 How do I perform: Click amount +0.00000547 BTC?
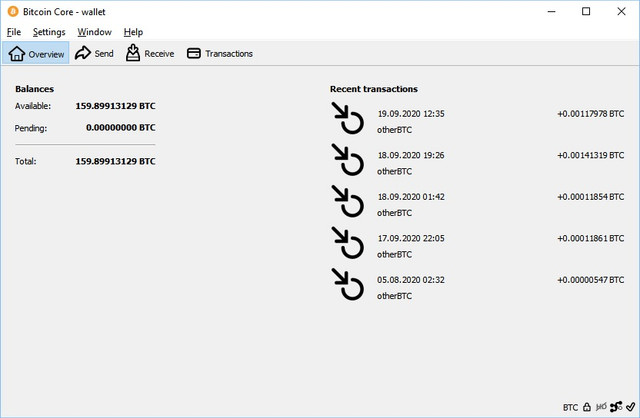[x=591, y=280]
